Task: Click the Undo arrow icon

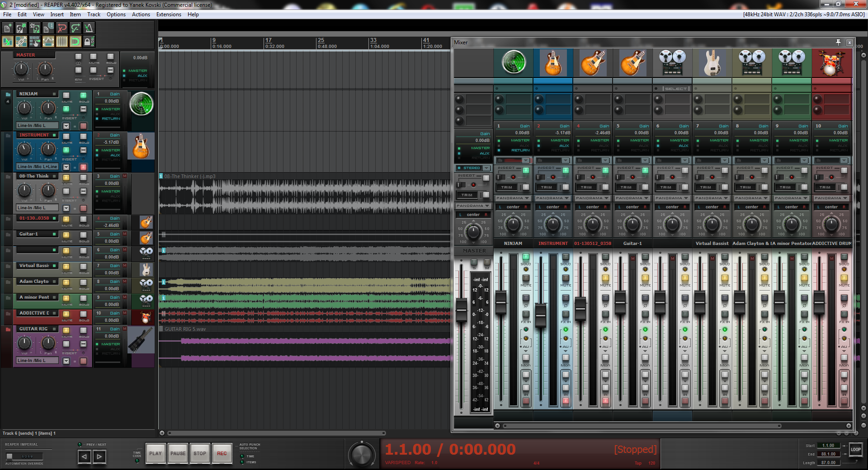Action: point(62,28)
